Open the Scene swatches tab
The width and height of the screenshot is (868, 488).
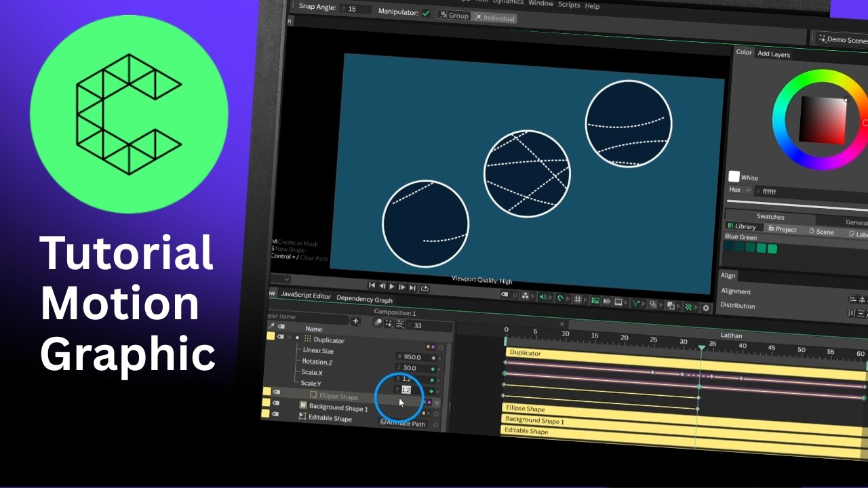coord(821,232)
